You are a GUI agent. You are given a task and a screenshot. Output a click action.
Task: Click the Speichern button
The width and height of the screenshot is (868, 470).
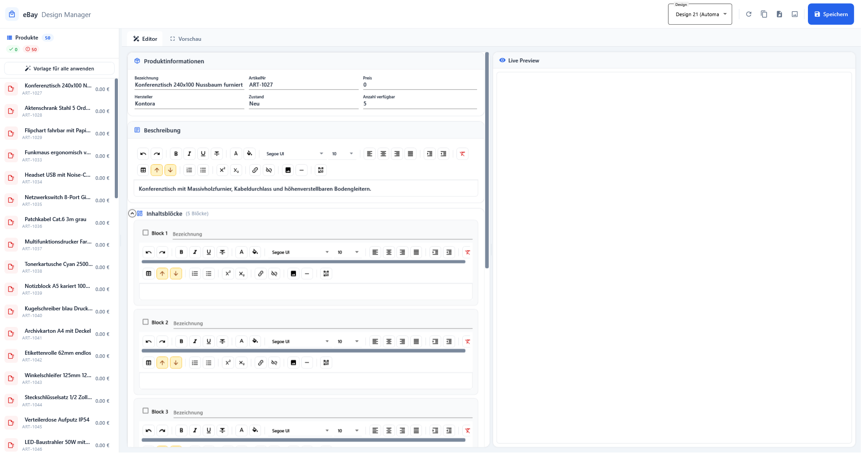coord(831,14)
